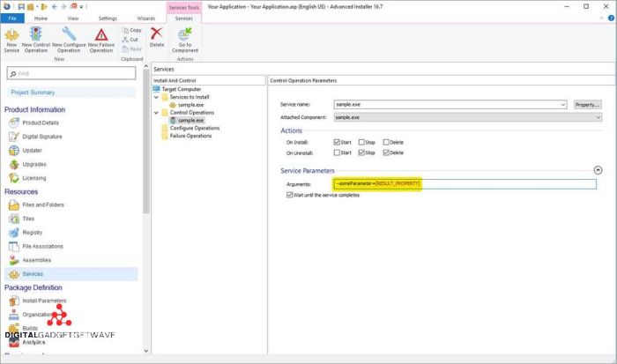
Task: Switch to the Services ribbon tab
Action: coord(184,19)
